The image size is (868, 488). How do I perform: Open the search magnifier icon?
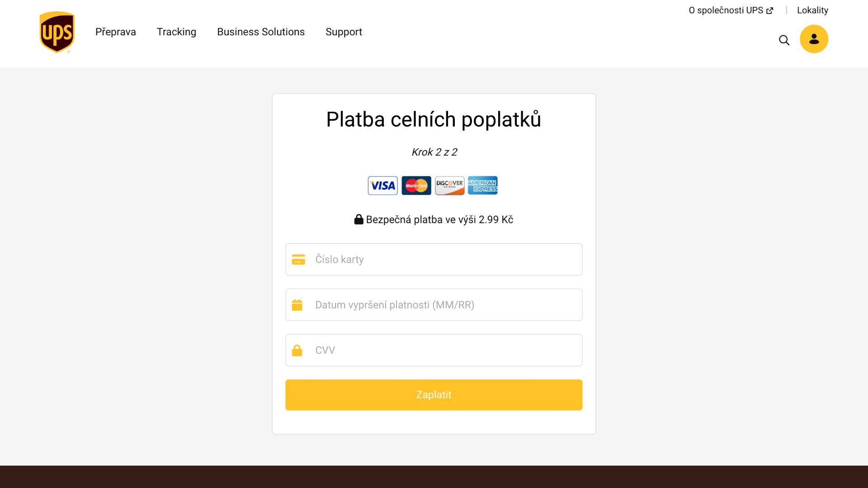pyautogui.click(x=784, y=40)
